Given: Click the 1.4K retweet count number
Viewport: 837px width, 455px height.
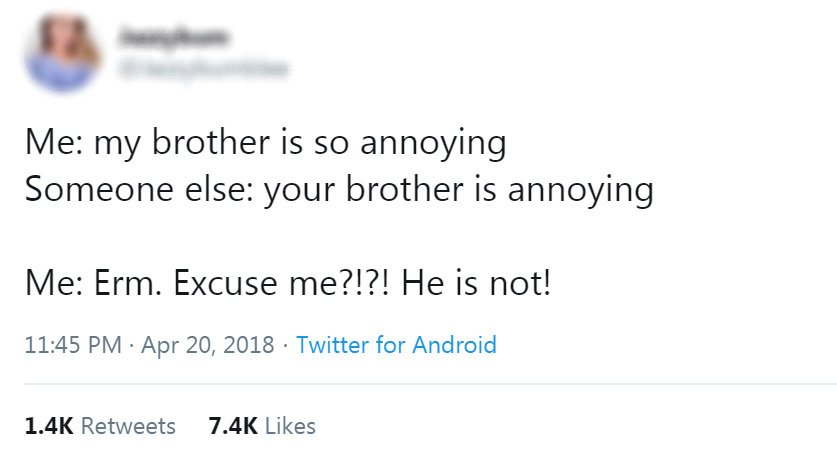Looking at the screenshot, I should click(49, 426).
